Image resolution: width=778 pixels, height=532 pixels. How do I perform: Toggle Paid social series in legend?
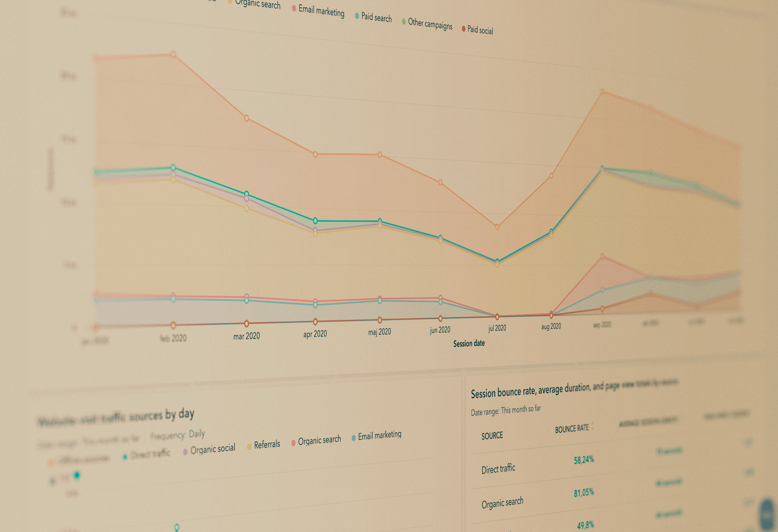coord(477,30)
